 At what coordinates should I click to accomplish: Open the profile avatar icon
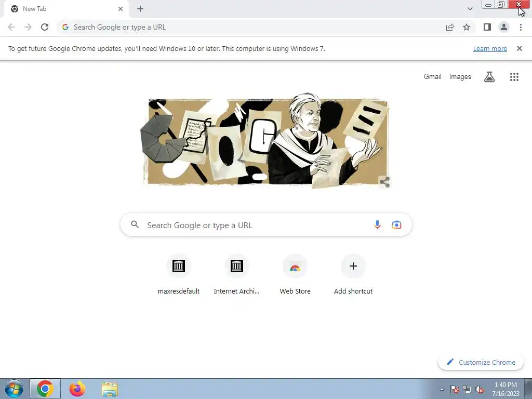(x=504, y=27)
